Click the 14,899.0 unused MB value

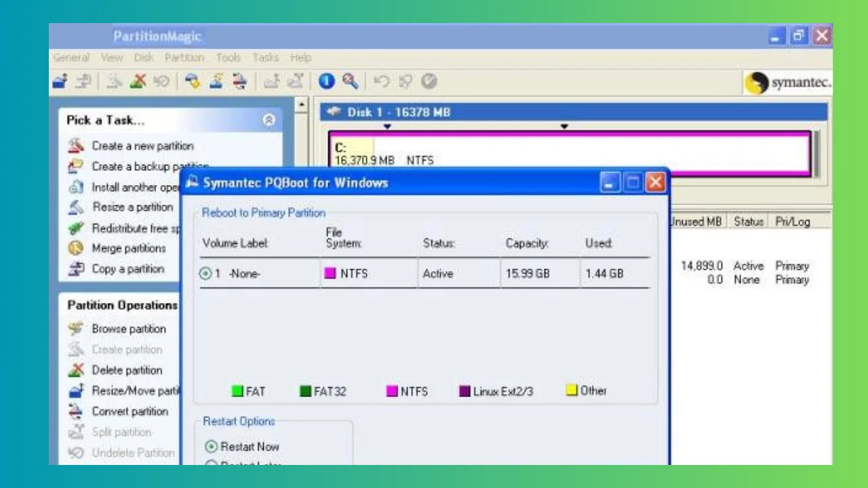click(x=702, y=266)
